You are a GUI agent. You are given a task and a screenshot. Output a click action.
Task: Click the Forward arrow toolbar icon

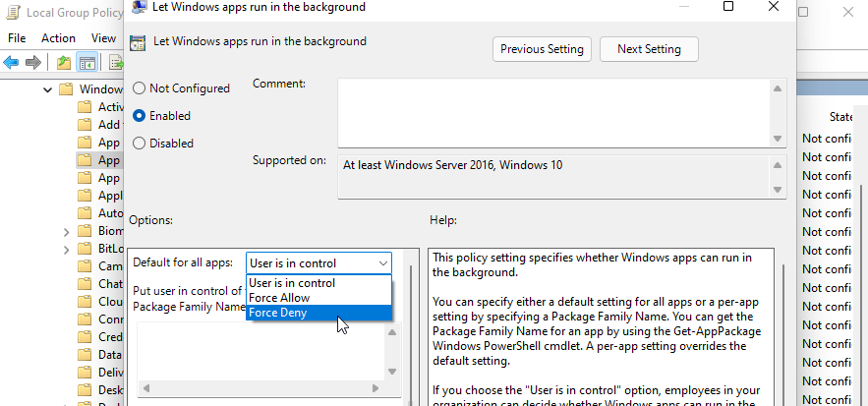33,63
